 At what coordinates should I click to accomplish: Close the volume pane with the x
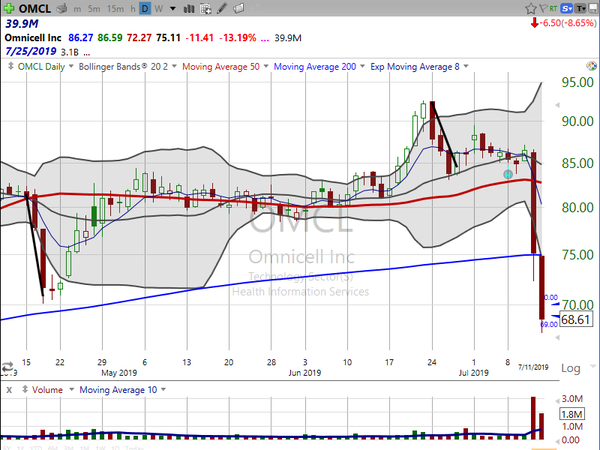click(x=9, y=390)
